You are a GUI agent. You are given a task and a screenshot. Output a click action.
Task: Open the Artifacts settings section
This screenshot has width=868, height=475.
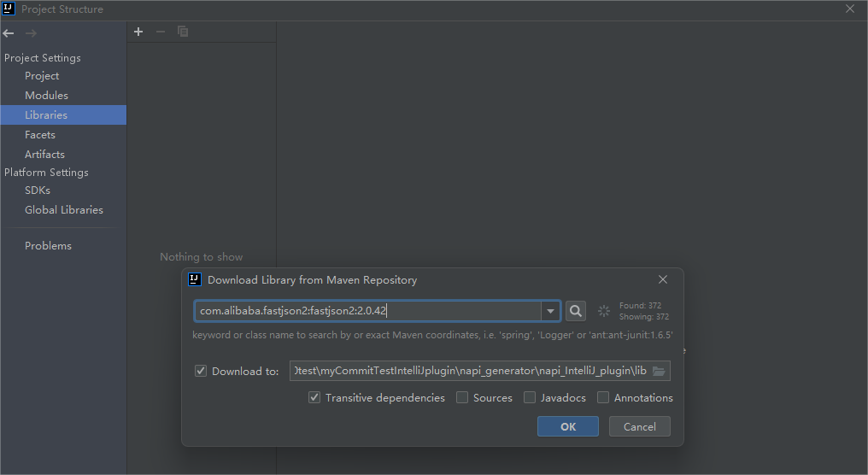tap(44, 155)
